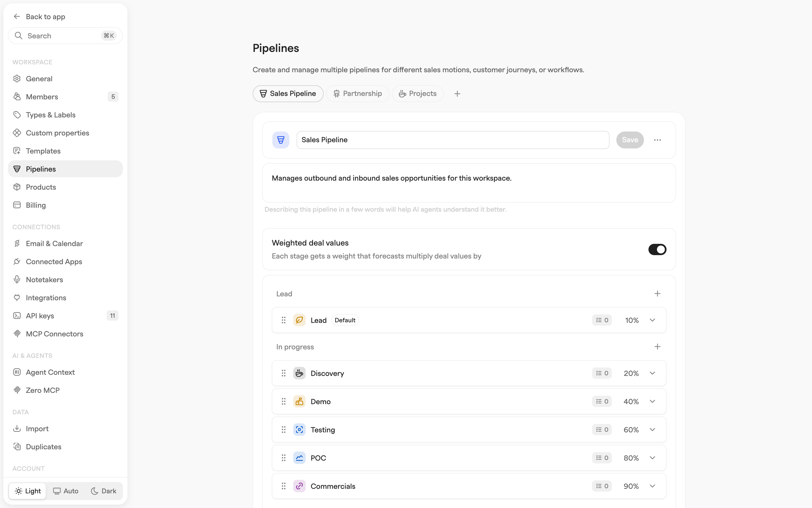
Task: Switch theme to Auto
Action: [x=66, y=491]
